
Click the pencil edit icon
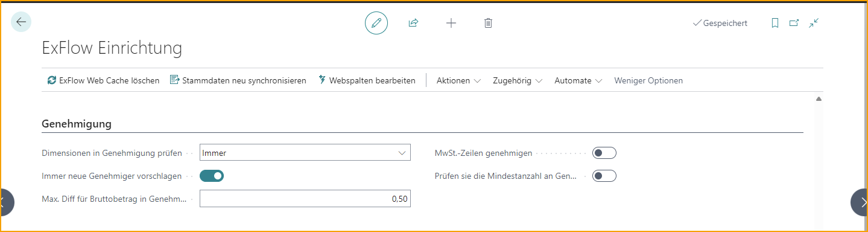[x=376, y=23]
